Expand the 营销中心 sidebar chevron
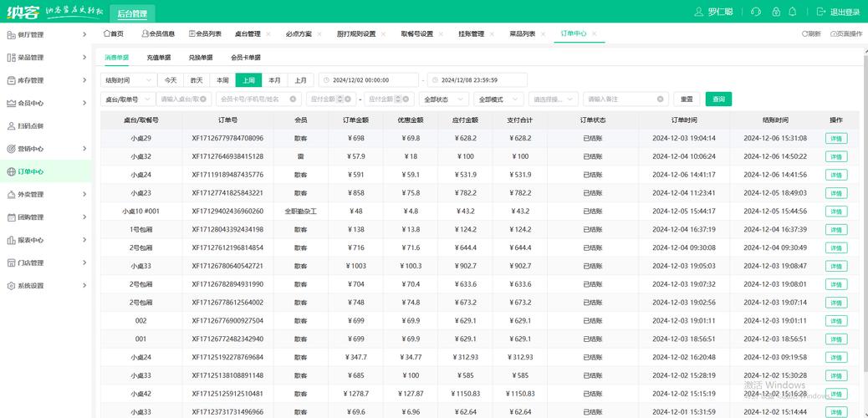 click(x=84, y=148)
